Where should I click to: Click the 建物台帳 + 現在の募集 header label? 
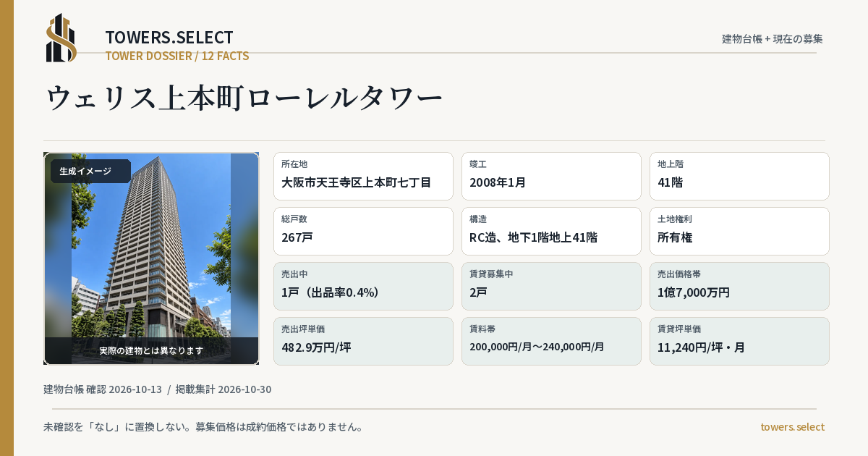[773, 38]
